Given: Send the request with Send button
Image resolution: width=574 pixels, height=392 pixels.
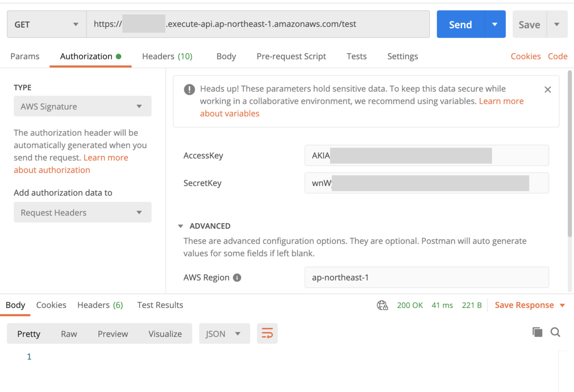Looking at the screenshot, I should pos(461,24).
